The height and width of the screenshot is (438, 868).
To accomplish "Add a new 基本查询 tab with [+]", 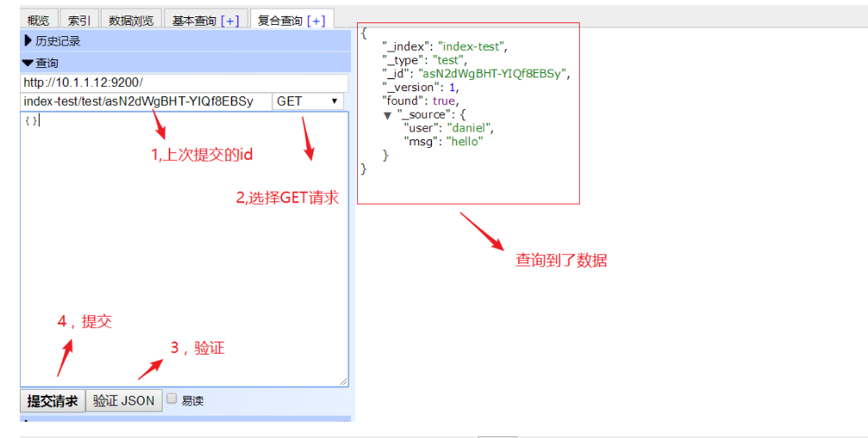I will 230,21.
